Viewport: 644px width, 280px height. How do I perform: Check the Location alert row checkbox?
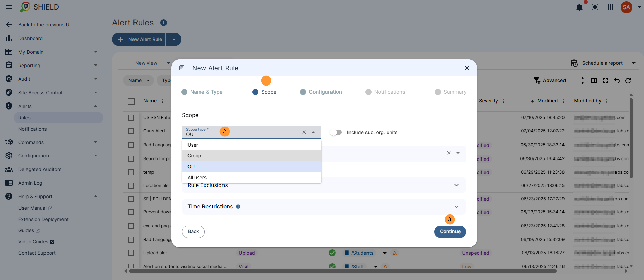click(131, 186)
